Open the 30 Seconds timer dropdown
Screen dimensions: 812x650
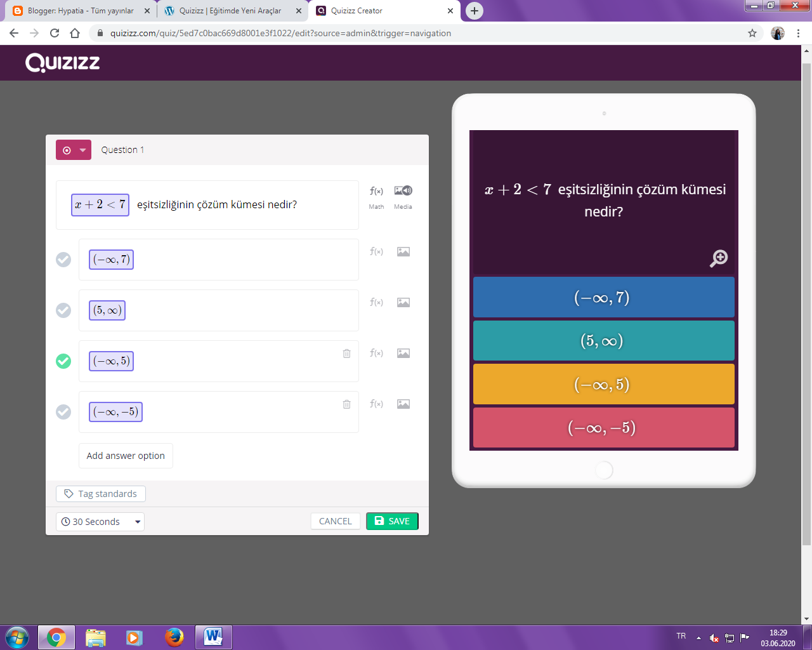[x=100, y=521]
